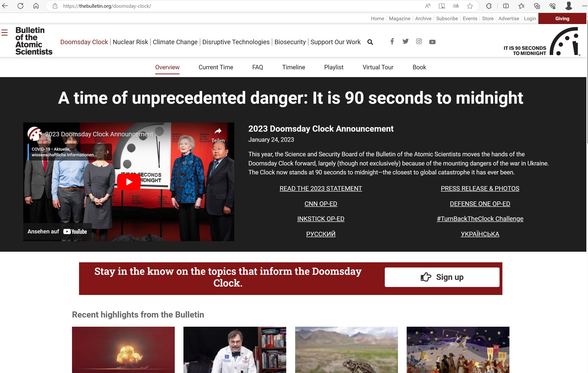Open the browser extensions puzzle icon
This screenshot has width=588, height=373.
point(489,6)
